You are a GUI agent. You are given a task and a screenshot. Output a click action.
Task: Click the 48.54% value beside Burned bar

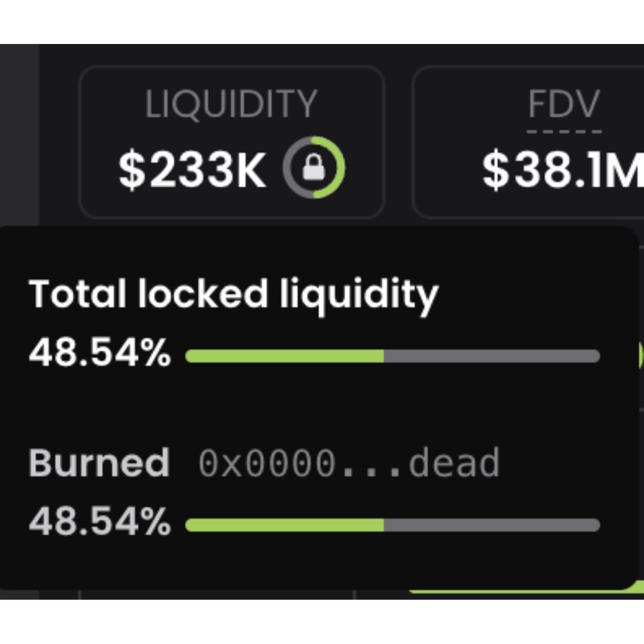coord(100,522)
